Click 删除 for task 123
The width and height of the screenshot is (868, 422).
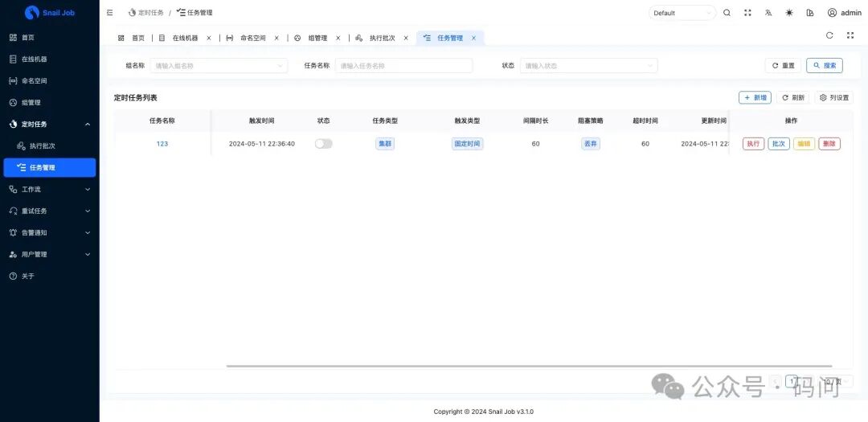829,143
